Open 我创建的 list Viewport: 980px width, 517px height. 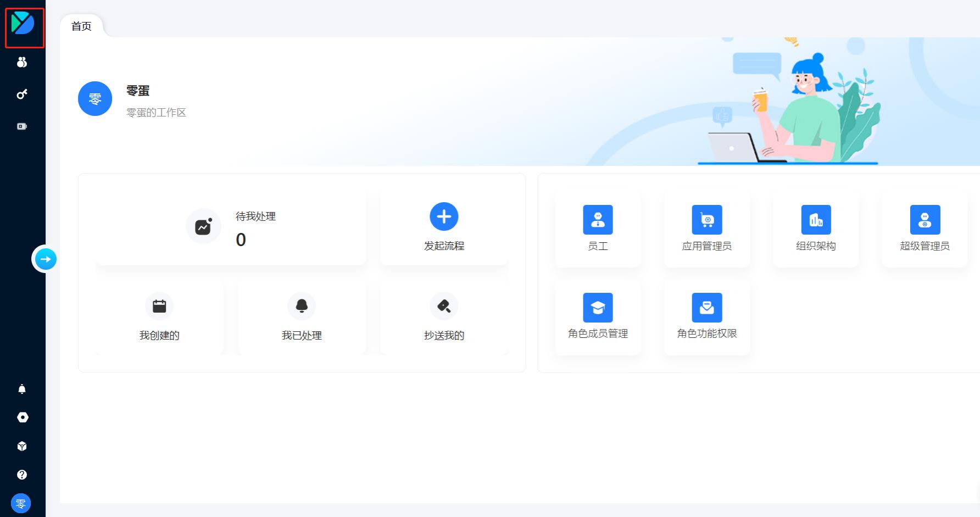tap(159, 318)
